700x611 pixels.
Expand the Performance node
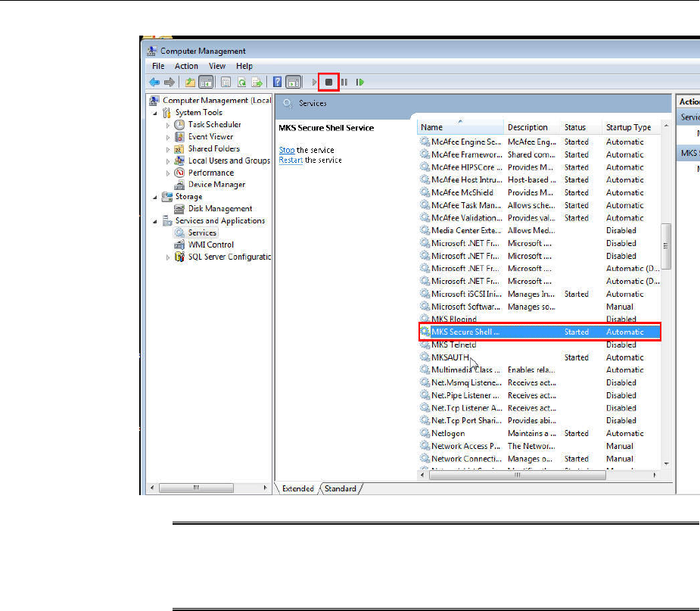pos(168,173)
